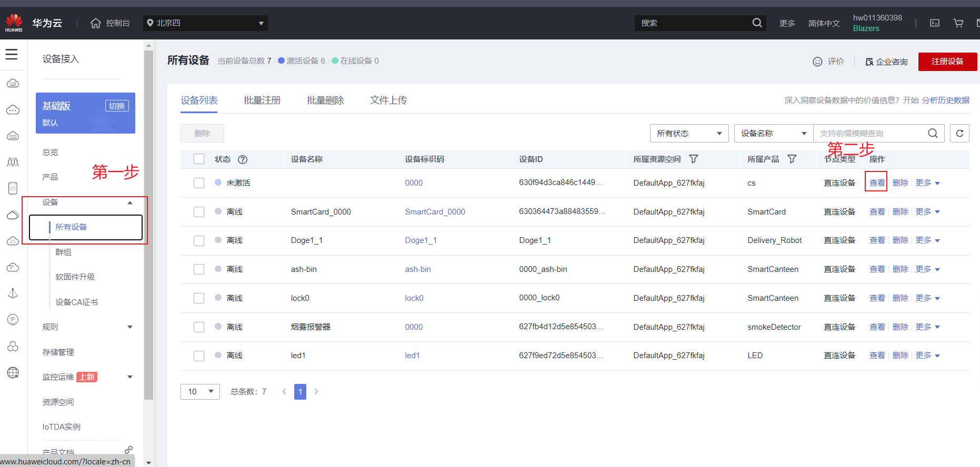Open the hamburger menu icon
The image size is (980, 467).
pos(12,54)
